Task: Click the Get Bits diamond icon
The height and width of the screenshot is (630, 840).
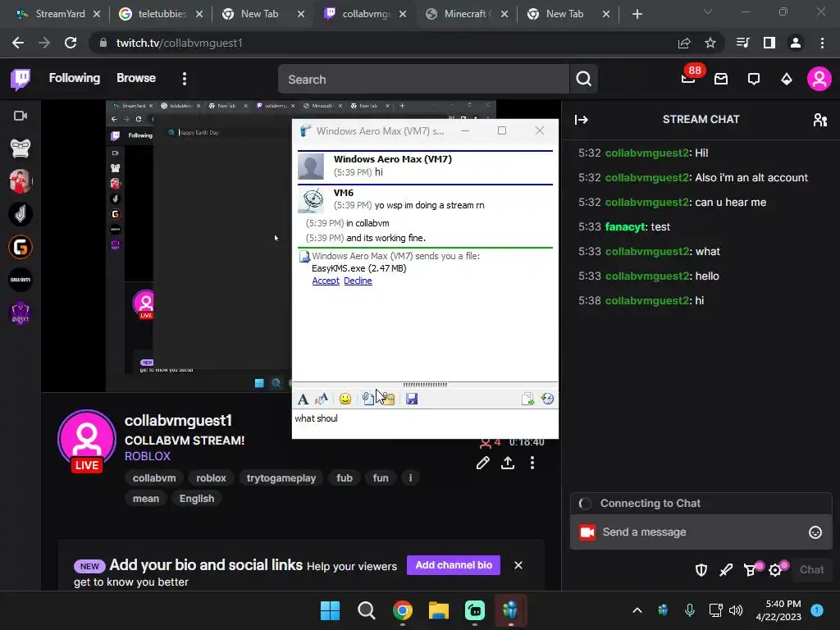Action: point(787,80)
